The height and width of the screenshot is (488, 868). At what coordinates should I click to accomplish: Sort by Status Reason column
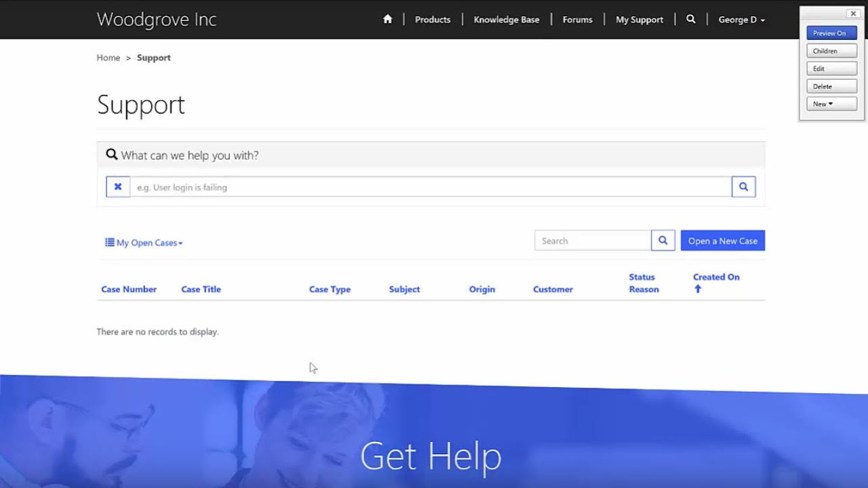point(644,283)
